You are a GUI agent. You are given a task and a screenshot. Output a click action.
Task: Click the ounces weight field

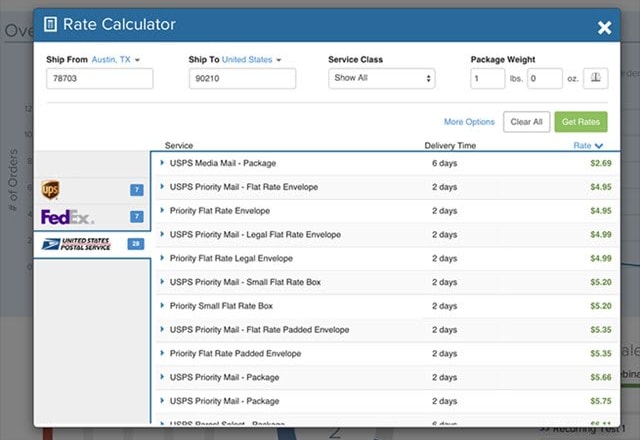545,78
